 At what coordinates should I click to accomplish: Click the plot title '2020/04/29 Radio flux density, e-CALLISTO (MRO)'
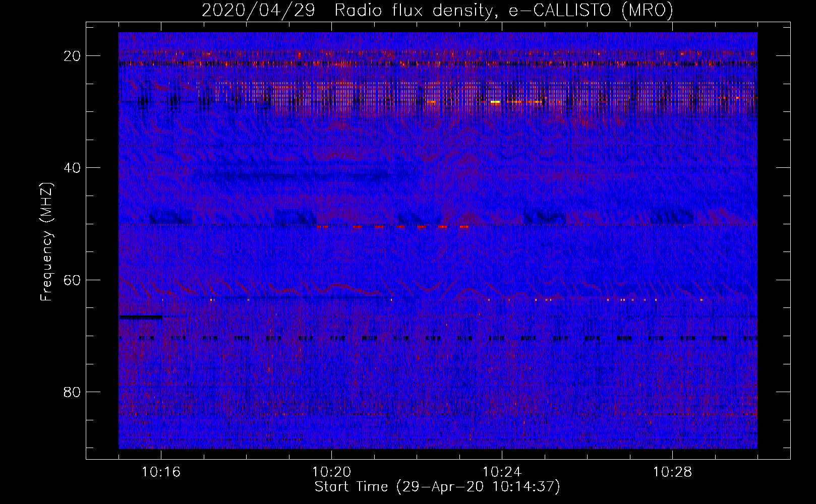[437, 10]
